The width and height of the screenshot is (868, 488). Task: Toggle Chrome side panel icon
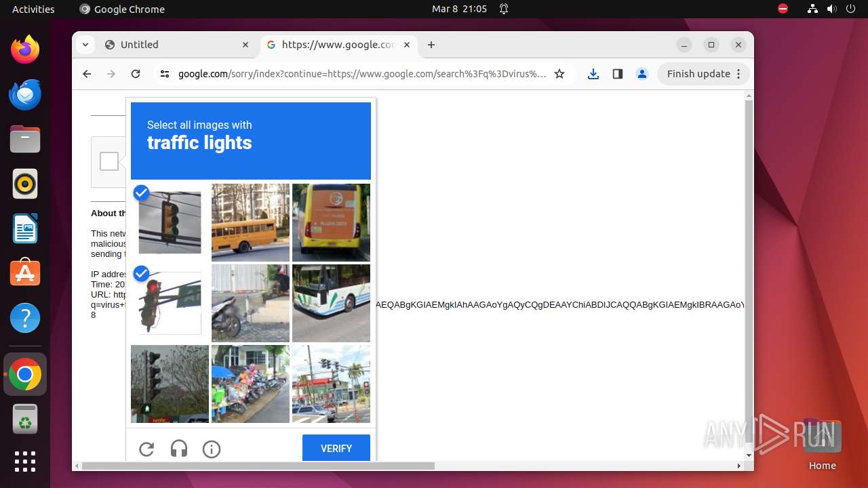click(x=618, y=74)
